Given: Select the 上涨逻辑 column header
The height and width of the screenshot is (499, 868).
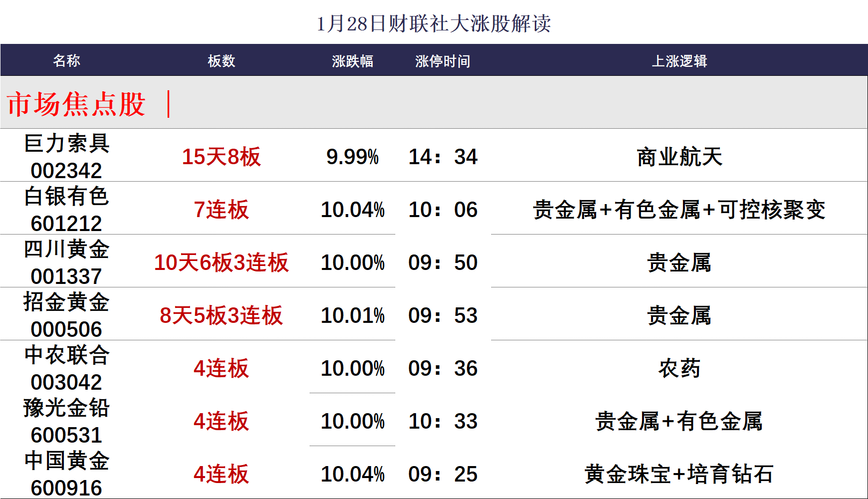Looking at the screenshot, I should [x=679, y=61].
